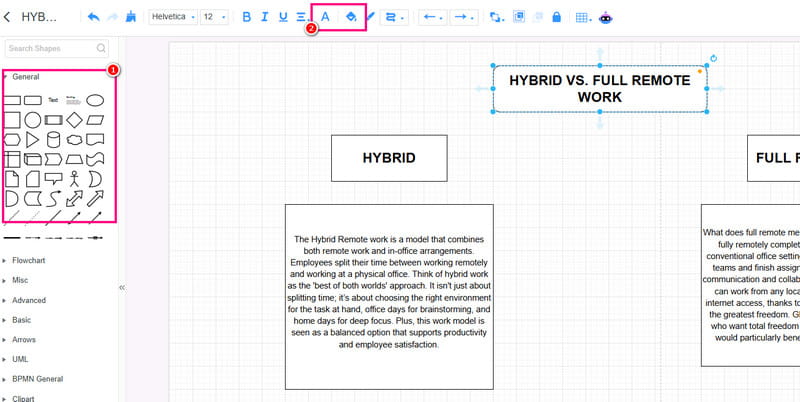Screen dimensions: 800x402
Task: Select the cube shape
Action: click(33, 159)
